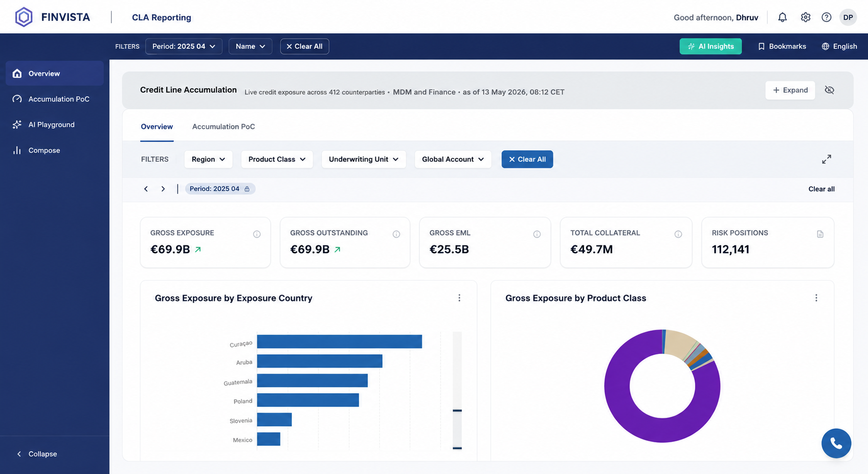Click the Gross Exposure info icon

257,234
